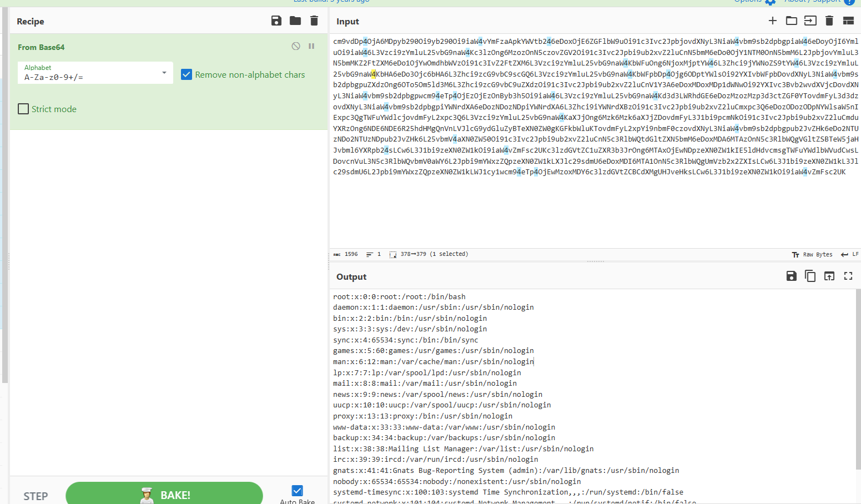Change input Raw Bytes character encoding
Viewport: 861px width, 504px height.
click(x=812, y=254)
